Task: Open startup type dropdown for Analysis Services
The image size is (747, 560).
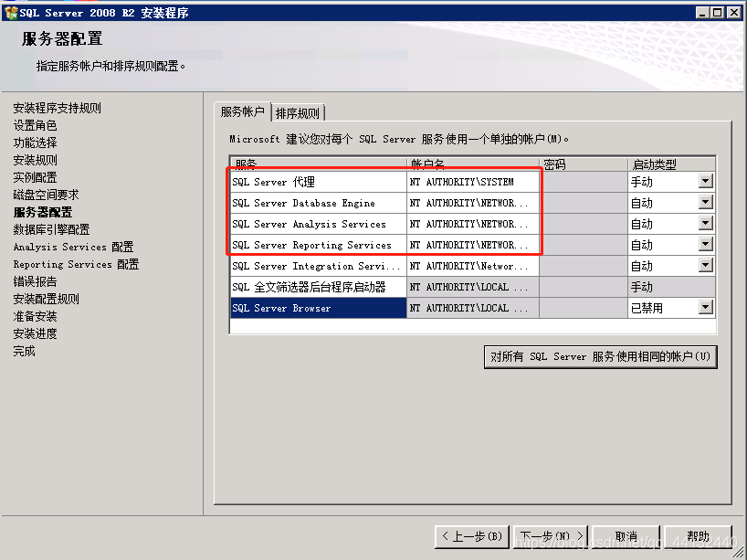Action: click(706, 224)
